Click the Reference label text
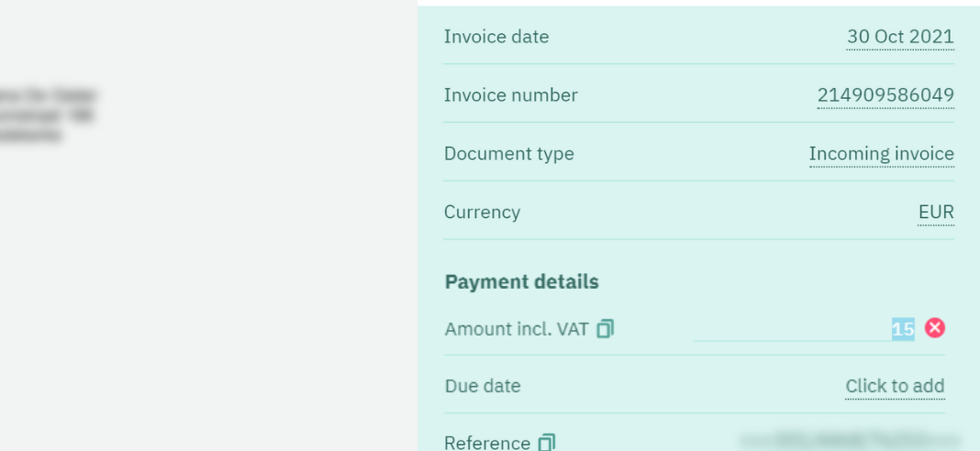 pyautogui.click(x=487, y=443)
